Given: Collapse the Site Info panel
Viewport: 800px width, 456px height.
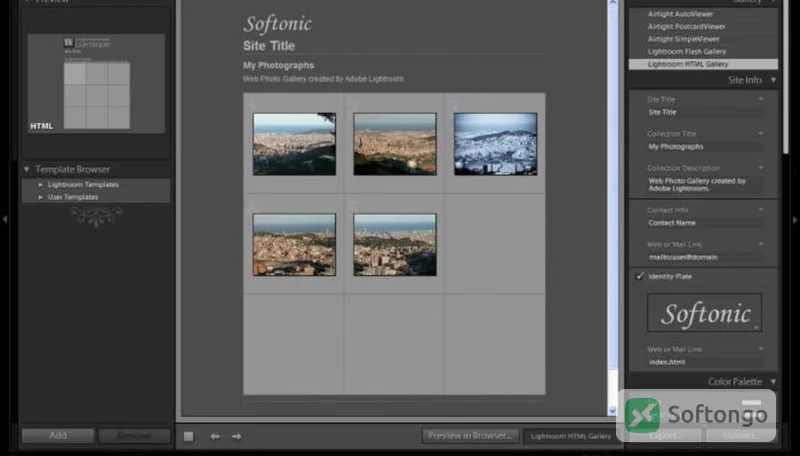Looking at the screenshot, I should pos(773,80).
